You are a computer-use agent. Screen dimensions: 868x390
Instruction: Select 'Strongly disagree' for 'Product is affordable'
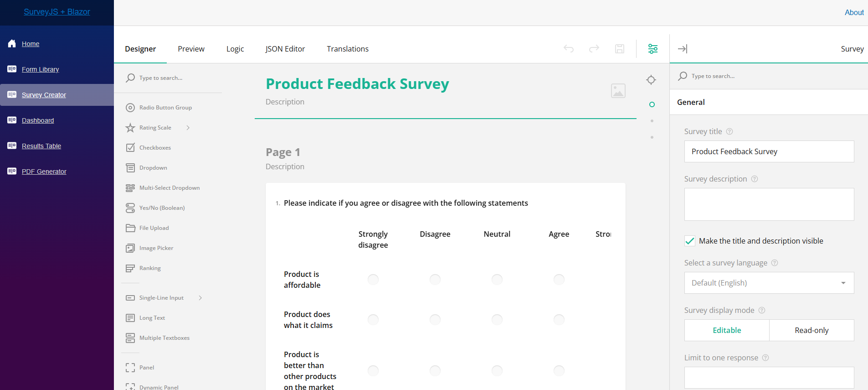373,279
